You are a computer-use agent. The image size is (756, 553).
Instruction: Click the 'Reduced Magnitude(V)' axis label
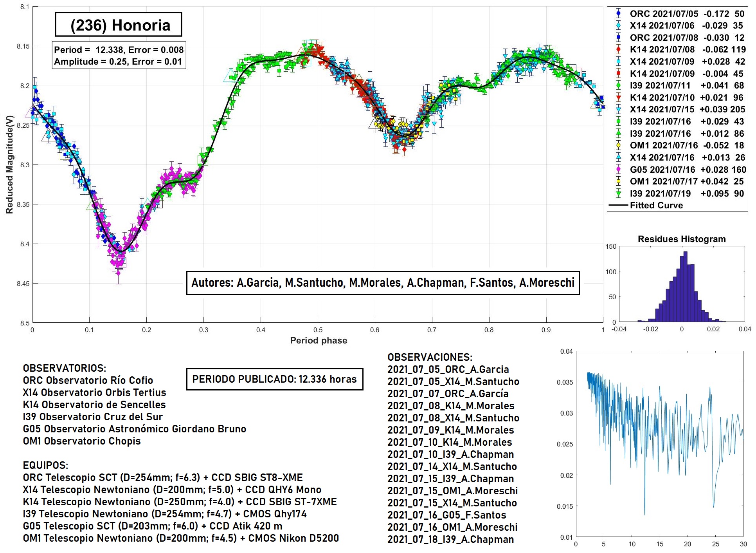[9, 164]
